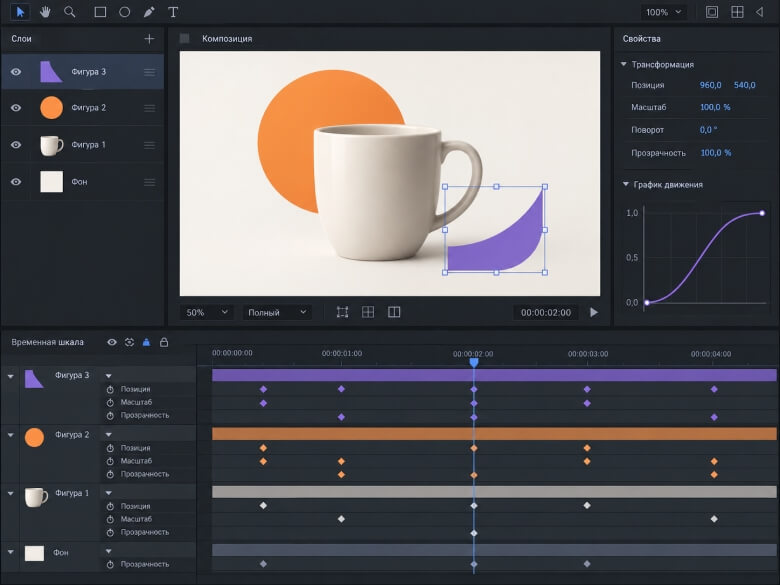Click the start point of motion graph curve
780x585 pixels.
click(647, 302)
